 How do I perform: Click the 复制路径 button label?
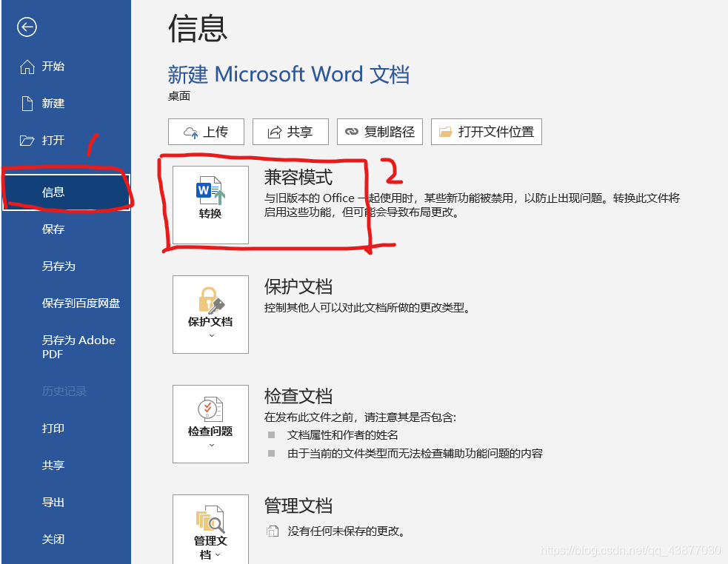389,132
